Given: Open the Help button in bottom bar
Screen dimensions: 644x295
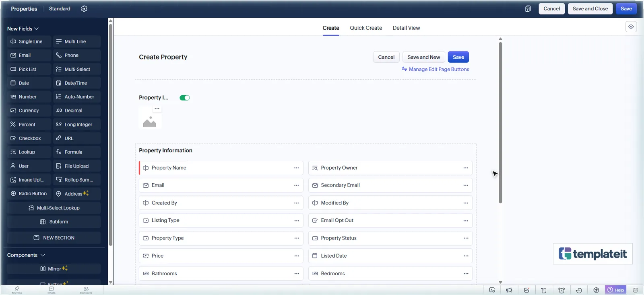Looking at the screenshot, I should pos(616,290).
